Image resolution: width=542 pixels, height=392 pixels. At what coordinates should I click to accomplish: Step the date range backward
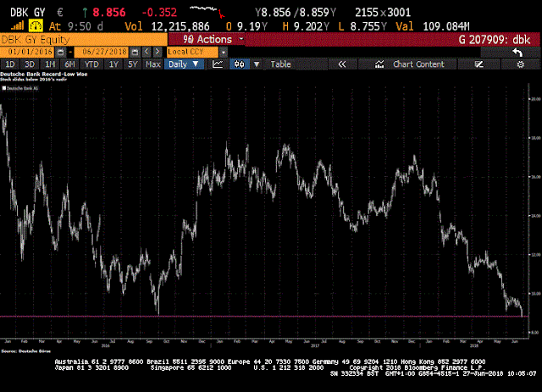[x=147, y=52]
